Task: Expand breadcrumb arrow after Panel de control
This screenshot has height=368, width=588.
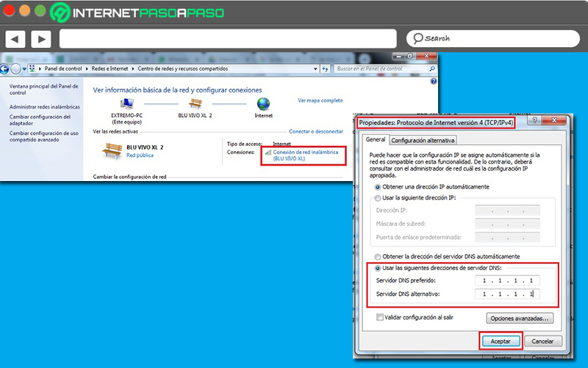Action: [87, 68]
